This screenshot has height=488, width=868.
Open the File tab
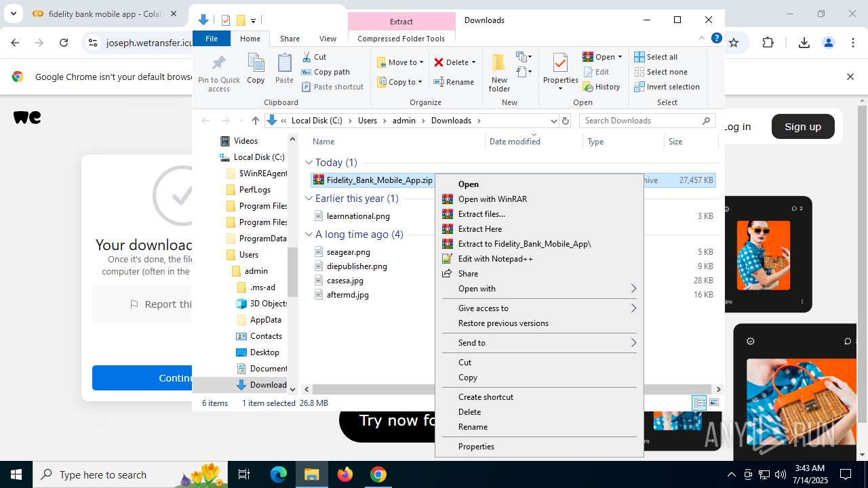pyautogui.click(x=212, y=39)
